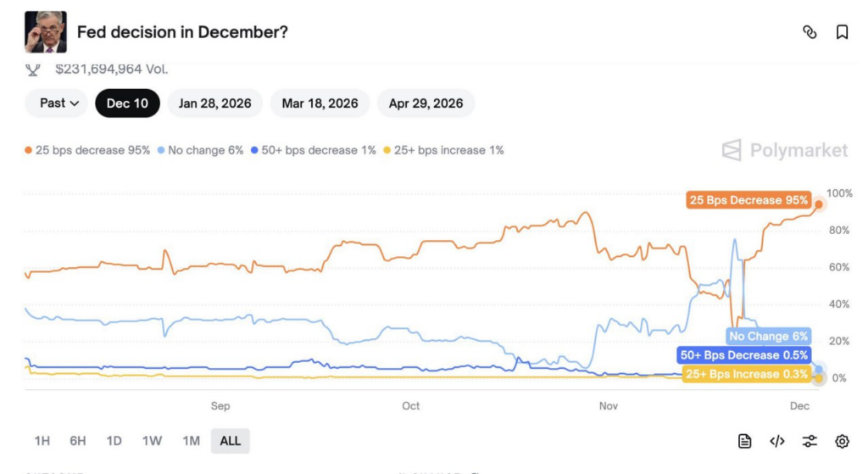This screenshot has width=868, height=474.
Task: Open the Apr 29, 2026 tab
Action: [x=426, y=103]
